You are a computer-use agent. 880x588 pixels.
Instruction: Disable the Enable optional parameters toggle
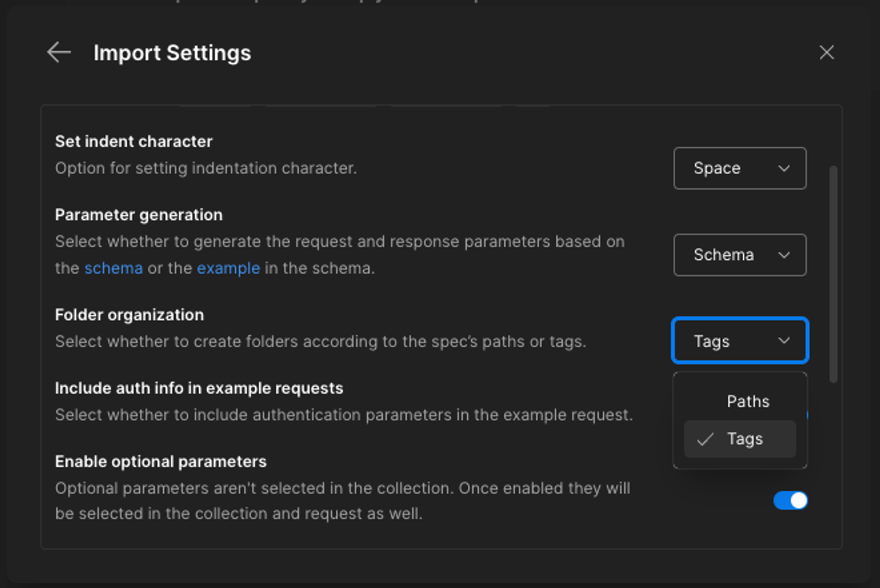pos(791,500)
